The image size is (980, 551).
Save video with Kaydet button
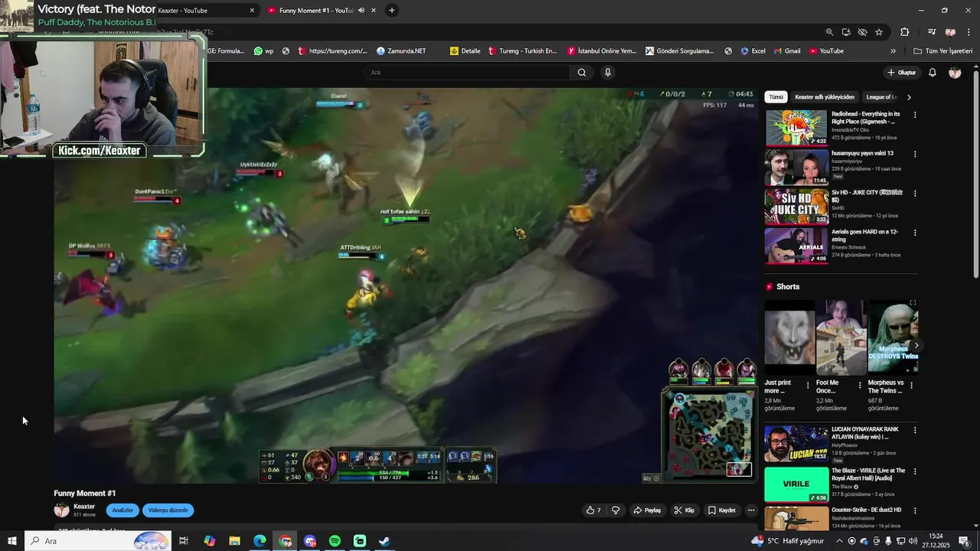click(722, 510)
